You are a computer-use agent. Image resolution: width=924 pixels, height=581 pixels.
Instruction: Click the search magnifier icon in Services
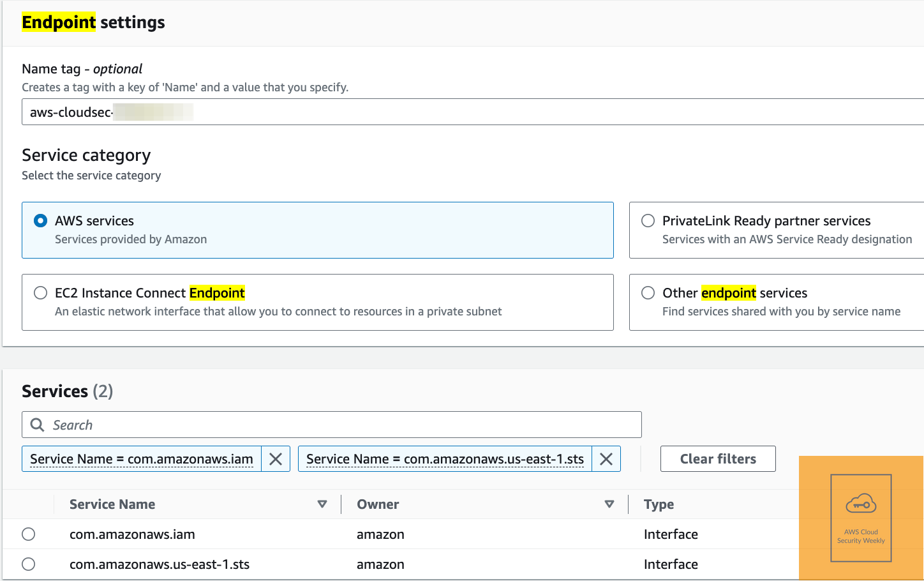pyautogui.click(x=38, y=425)
